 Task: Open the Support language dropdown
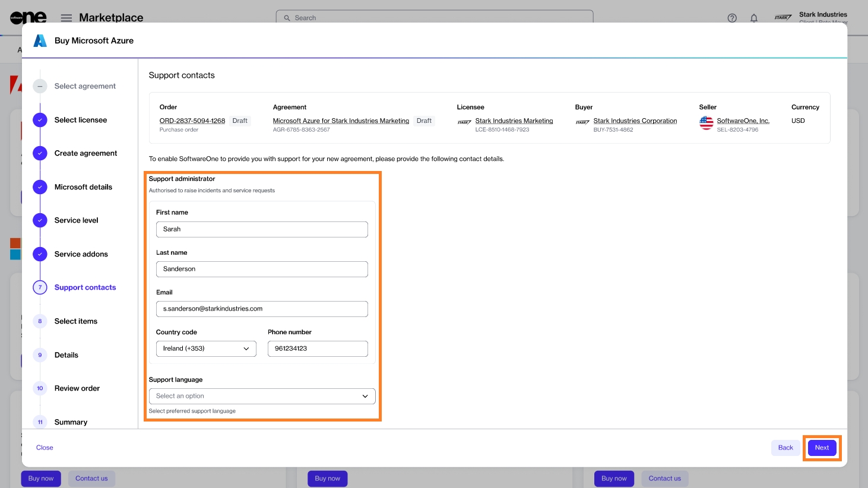pyautogui.click(x=262, y=396)
